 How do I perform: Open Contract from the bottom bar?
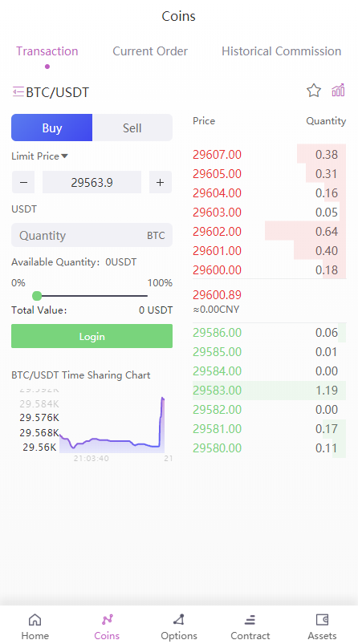point(250,626)
